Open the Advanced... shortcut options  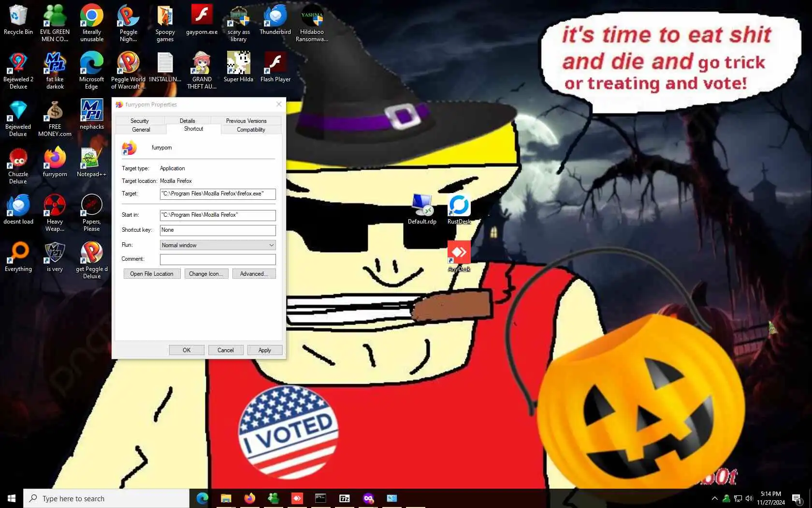[x=254, y=274]
